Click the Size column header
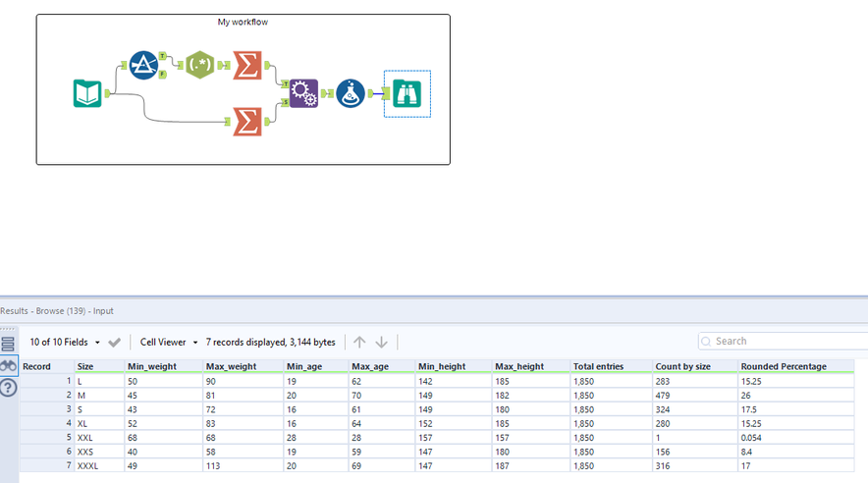The image size is (868, 483). coord(99,366)
